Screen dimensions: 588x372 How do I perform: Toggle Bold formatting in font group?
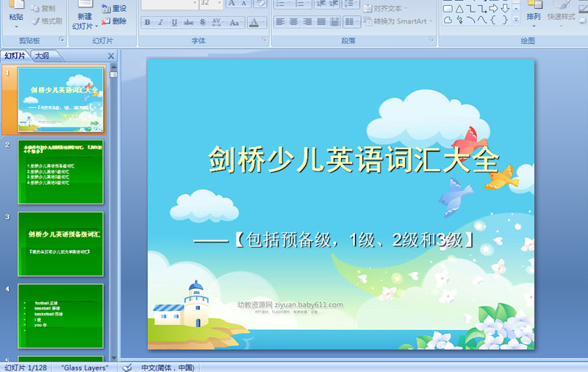tap(148, 23)
